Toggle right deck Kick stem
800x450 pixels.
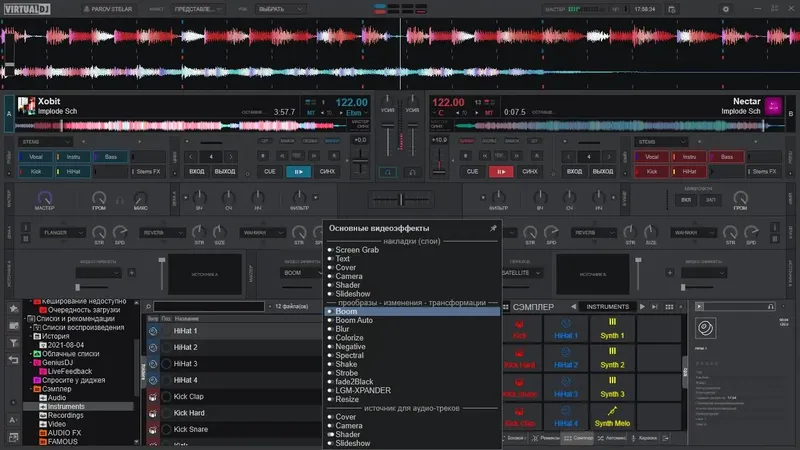(x=652, y=171)
